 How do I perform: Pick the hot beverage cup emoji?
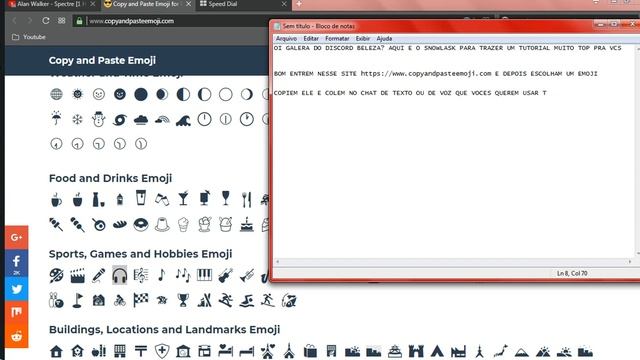pyautogui.click(x=56, y=199)
